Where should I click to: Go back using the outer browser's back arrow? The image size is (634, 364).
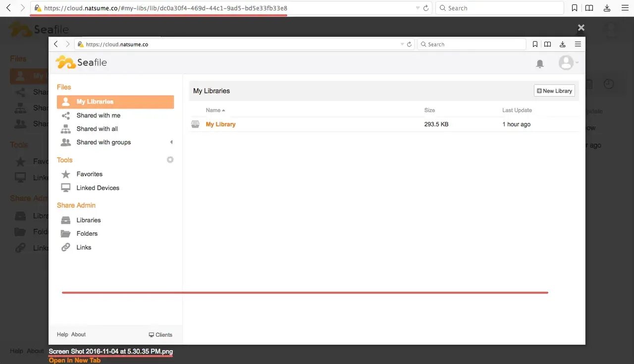coord(8,8)
